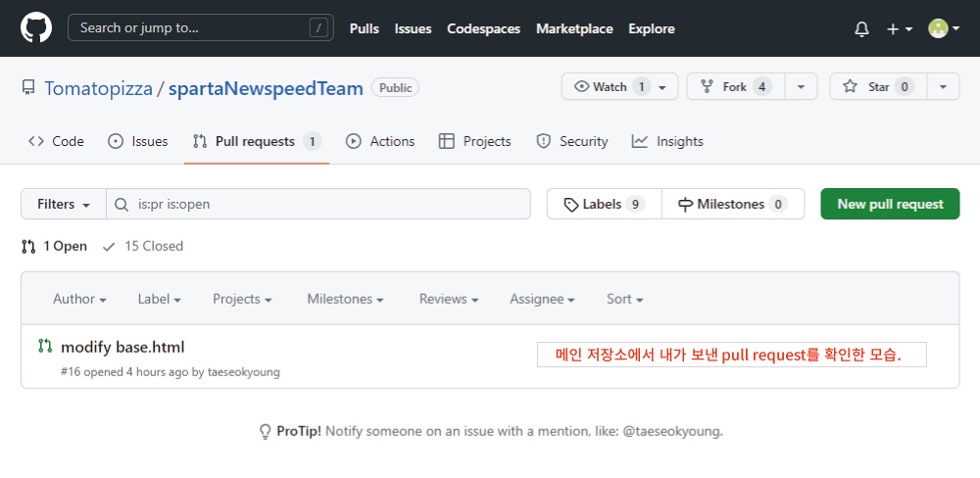This screenshot has width=980, height=478.
Task: Switch to the Security tab
Action: [x=572, y=141]
